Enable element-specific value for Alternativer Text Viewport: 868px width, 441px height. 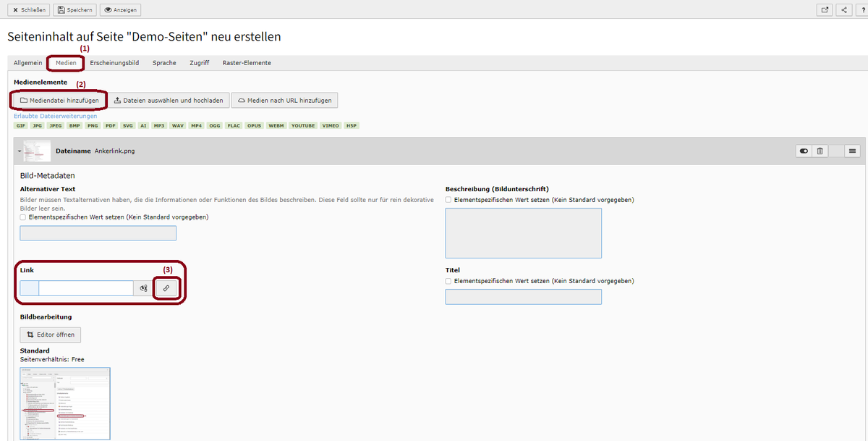(x=23, y=217)
